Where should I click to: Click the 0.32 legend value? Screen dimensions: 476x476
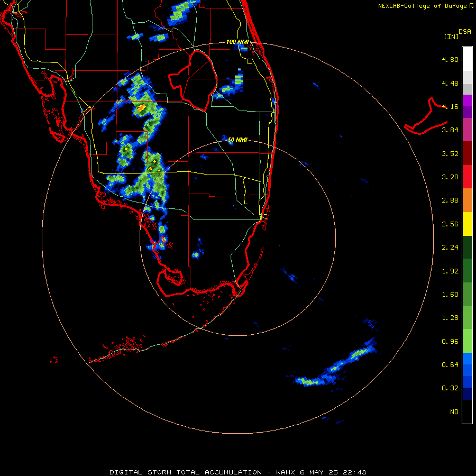click(x=450, y=388)
